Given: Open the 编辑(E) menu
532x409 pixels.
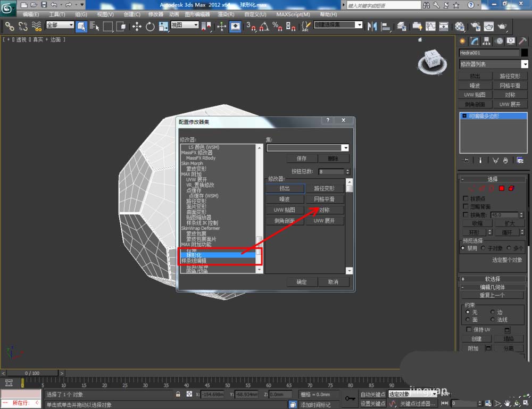Looking at the screenshot, I should (30, 14).
